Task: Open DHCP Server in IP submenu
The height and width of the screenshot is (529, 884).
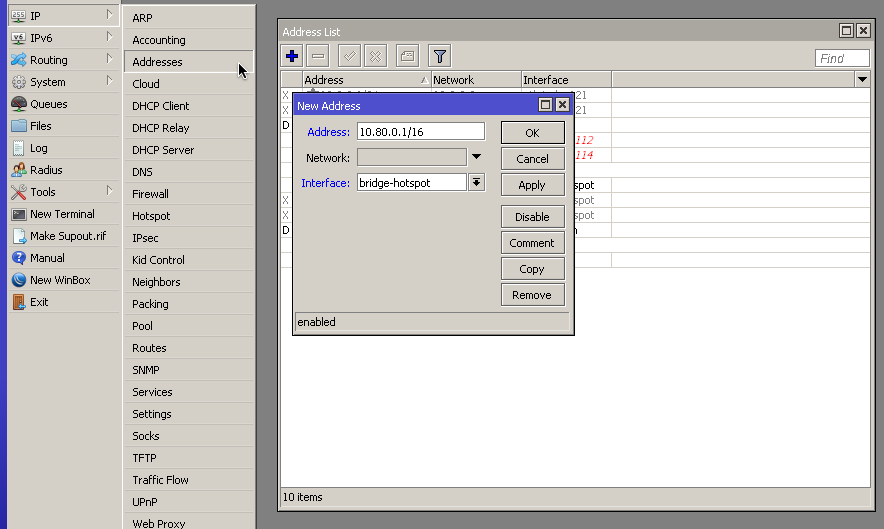Action: pyautogui.click(x=163, y=150)
